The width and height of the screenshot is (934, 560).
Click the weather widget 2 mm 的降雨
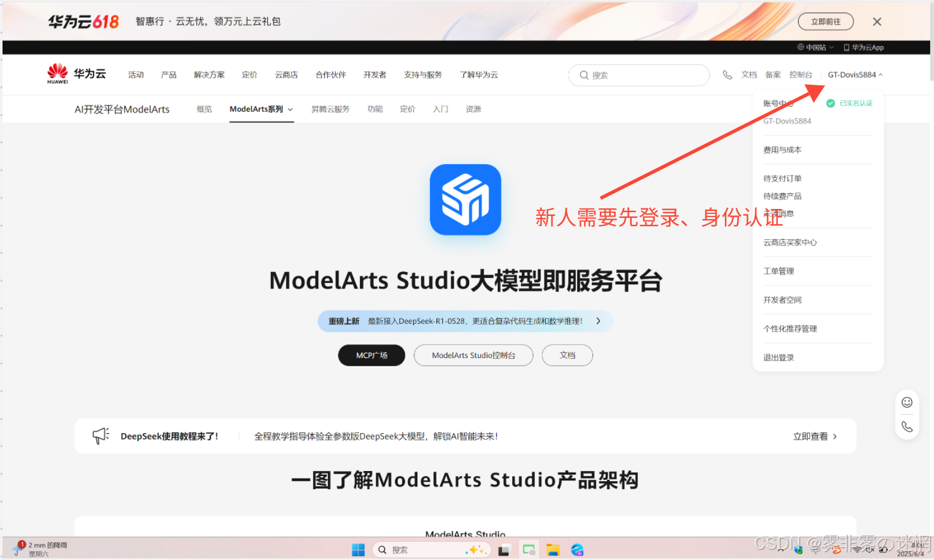(x=39, y=549)
